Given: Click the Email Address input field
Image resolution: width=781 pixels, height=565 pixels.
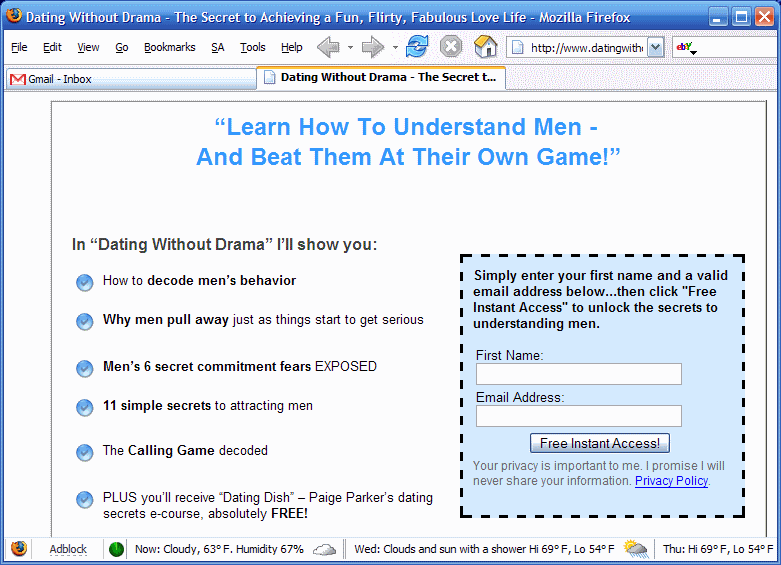Looking at the screenshot, I should pyautogui.click(x=578, y=416).
